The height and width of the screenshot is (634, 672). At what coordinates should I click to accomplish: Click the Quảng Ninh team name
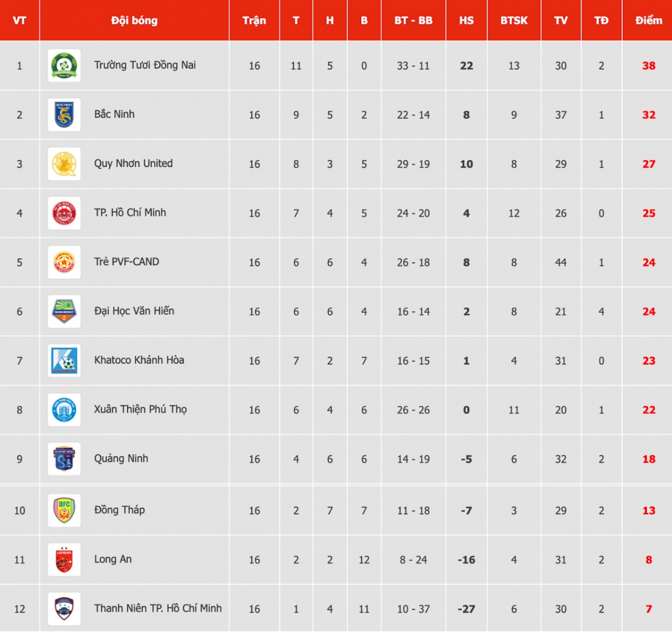tap(121, 459)
